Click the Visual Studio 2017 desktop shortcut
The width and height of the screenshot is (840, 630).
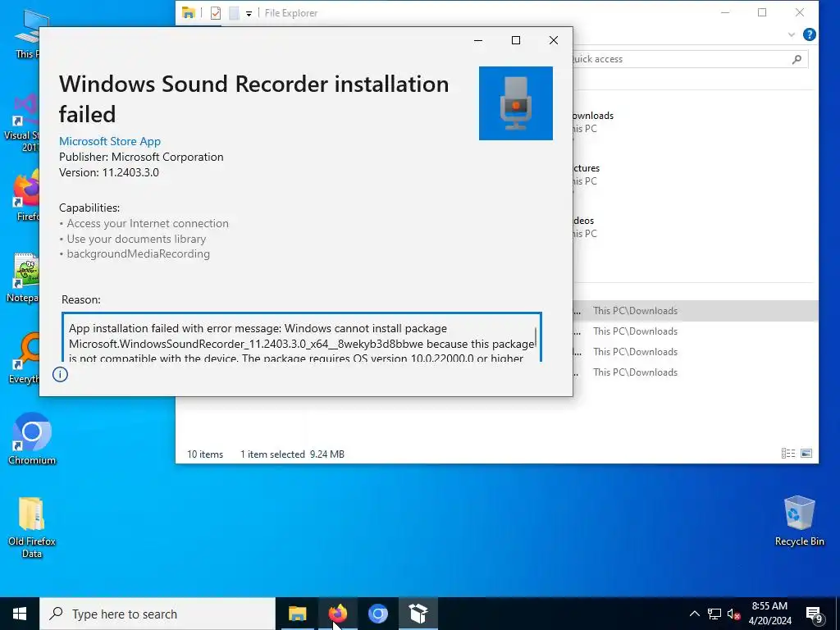22,123
